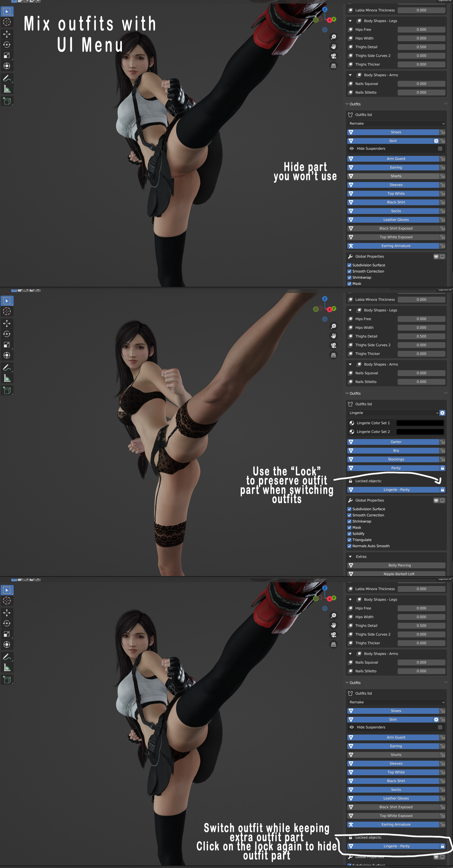453x868 pixels.
Task: Enable Hide Suspenders checkbox in top screenshot
Action: tap(440, 149)
